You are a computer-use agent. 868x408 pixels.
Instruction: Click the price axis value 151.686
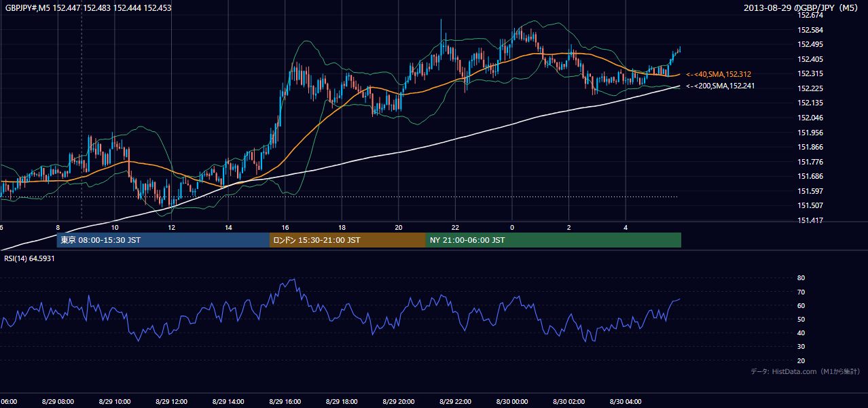click(810, 176)
